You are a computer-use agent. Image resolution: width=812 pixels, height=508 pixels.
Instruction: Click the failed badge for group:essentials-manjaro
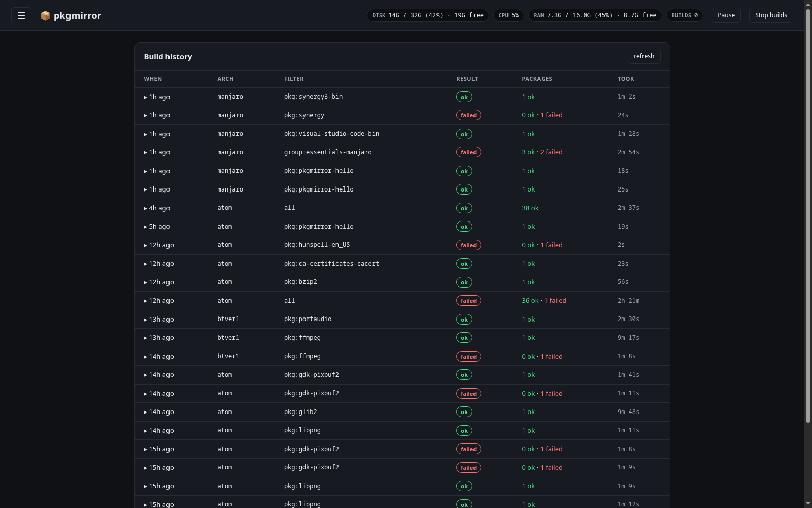pos(468,152)
